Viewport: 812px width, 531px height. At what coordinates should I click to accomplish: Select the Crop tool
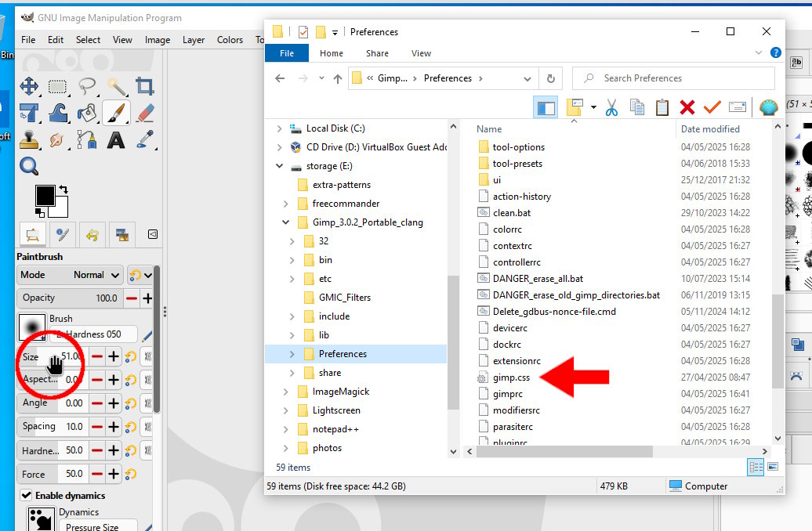(145, 86)
